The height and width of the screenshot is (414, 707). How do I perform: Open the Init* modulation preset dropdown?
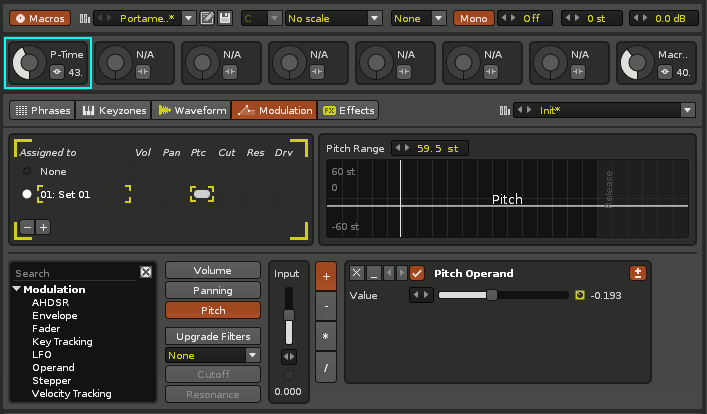(x=688, y=110)
